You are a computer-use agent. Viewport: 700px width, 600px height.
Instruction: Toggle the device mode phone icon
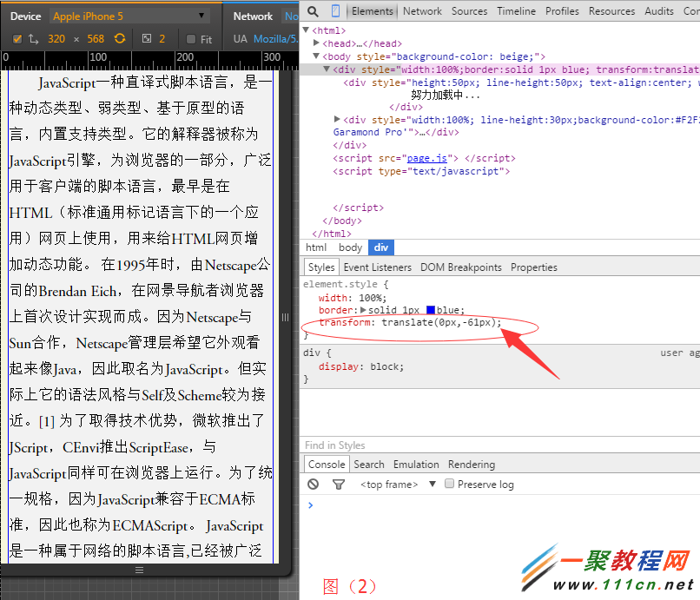click(x=335, y=11)
